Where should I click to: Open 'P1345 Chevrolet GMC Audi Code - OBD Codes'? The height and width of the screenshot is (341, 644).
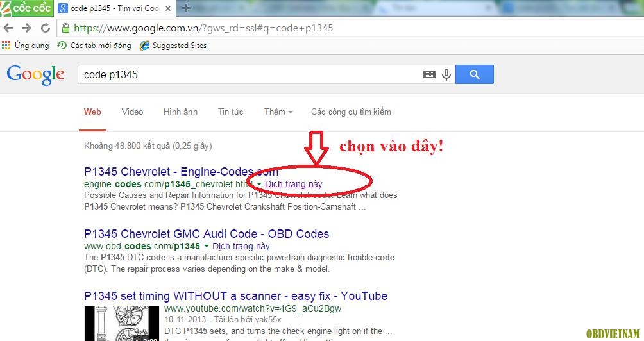(x=207, y=234)
